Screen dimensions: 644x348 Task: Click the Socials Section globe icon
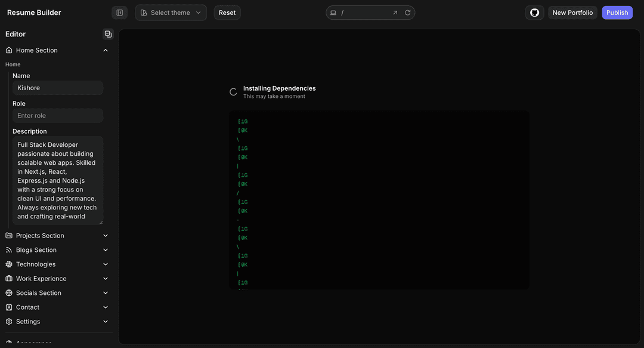click(9, 293)
